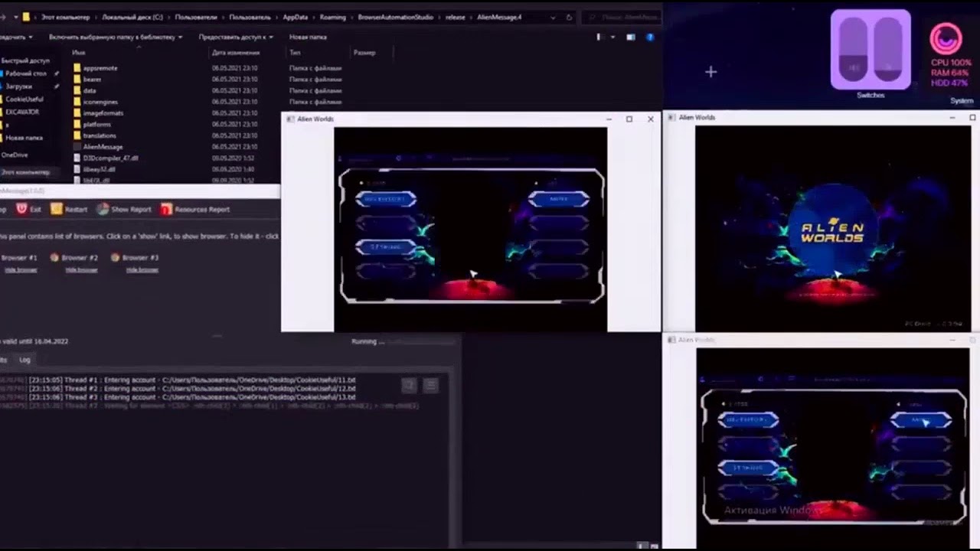The image size is (980, 551).
Task: Click the Exit icon in BAS toolbar
Action: coord(21,209)
